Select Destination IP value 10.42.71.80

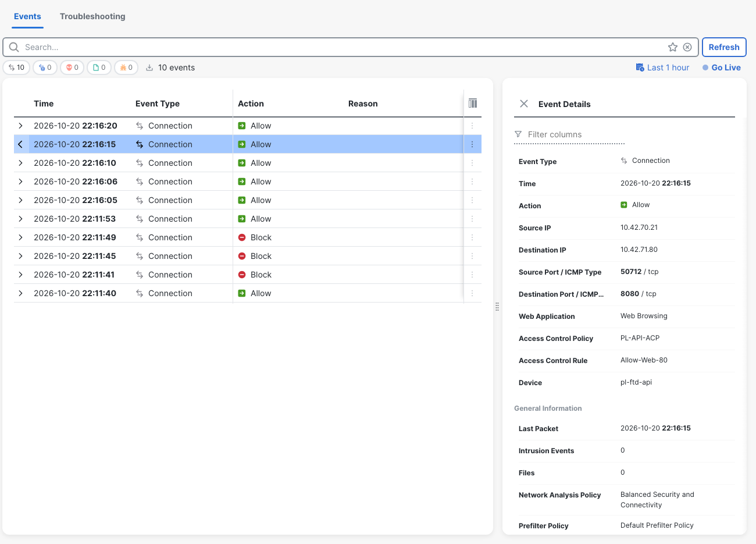click(x=639, y=250)
